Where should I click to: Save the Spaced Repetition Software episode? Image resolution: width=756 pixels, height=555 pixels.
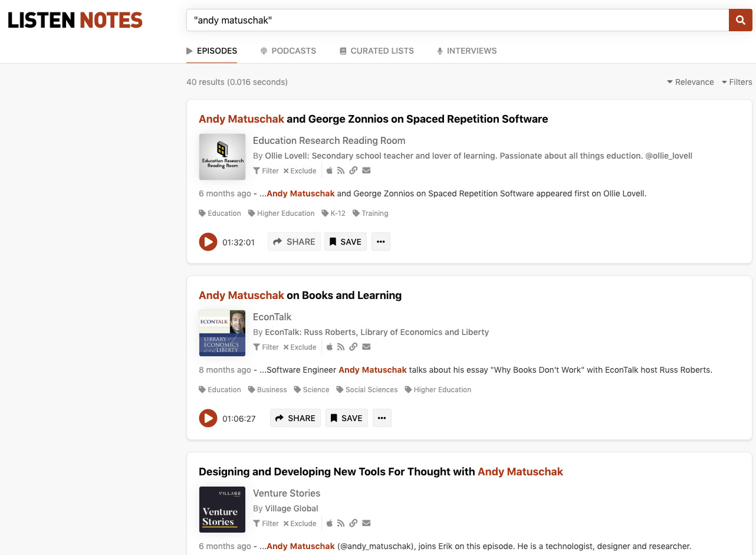(x=346, y=242)
